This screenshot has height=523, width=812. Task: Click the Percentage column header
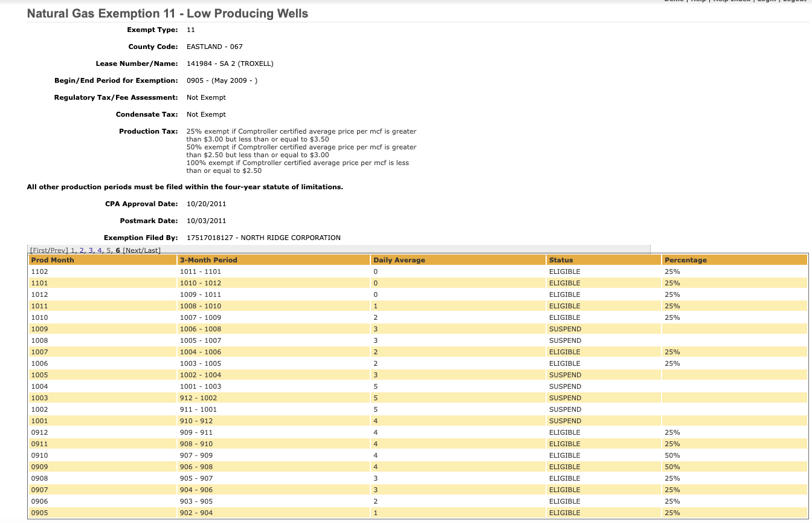click(685, 260)
